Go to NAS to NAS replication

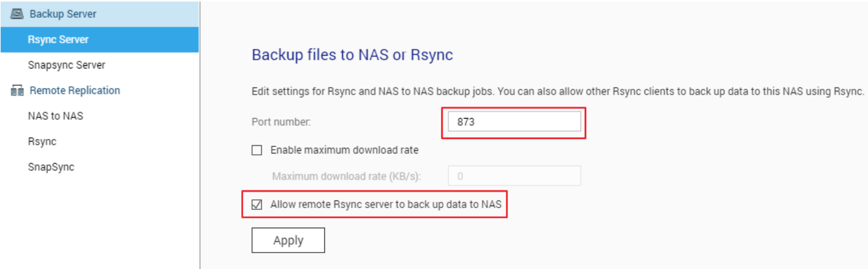55,116
